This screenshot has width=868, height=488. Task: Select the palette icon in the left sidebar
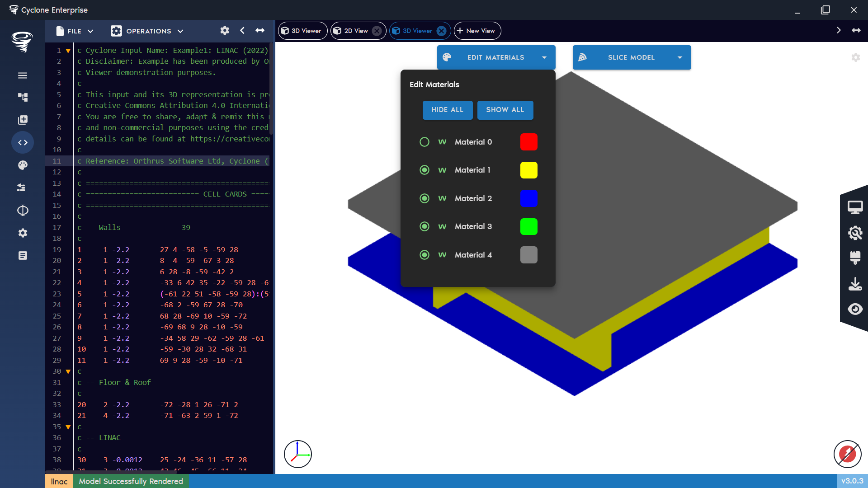point(23,165)
